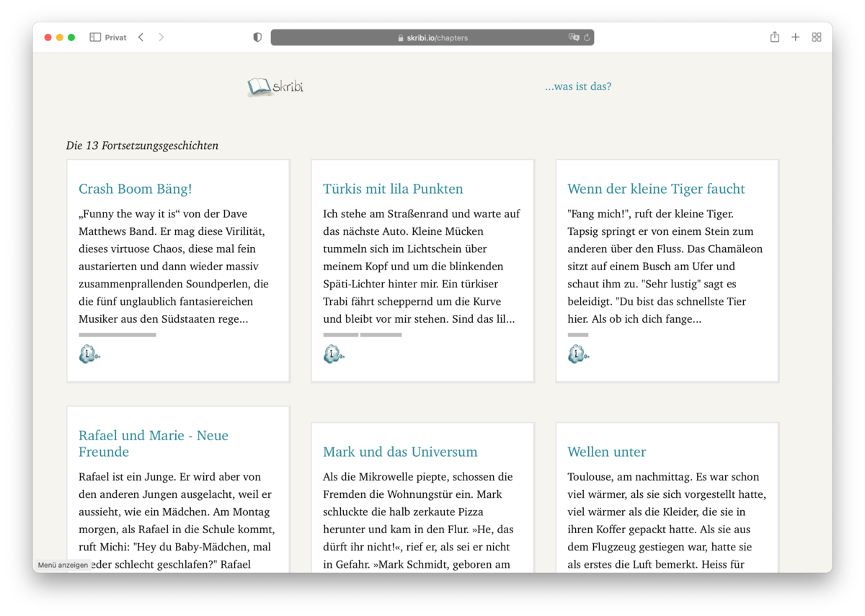Open the info bubble under Türkis mit lila Punkten
The image size is (865, 616).
[333, 354]
